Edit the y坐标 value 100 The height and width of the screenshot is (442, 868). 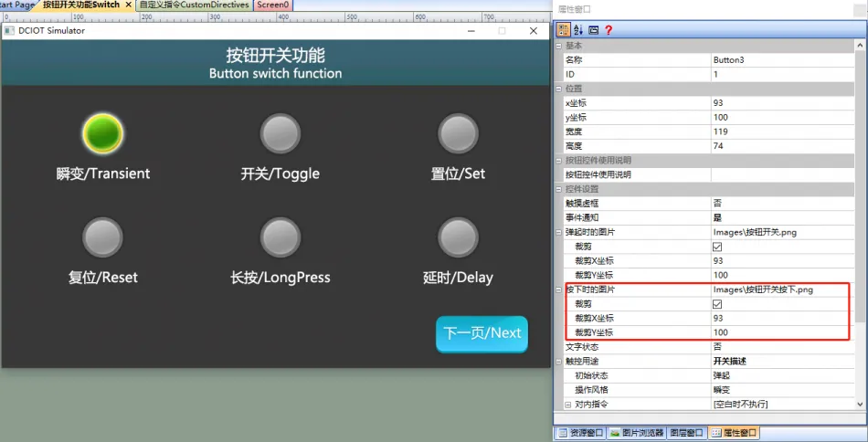pos(783,117)
